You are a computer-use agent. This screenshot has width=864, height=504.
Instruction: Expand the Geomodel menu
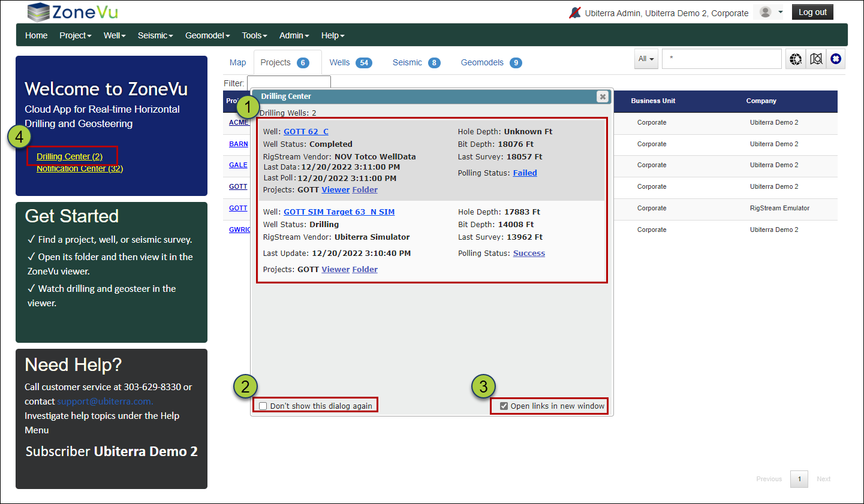207,35
